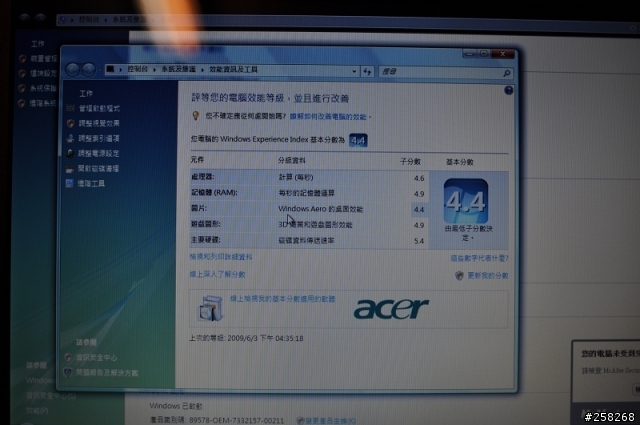This screenshot has width=640, height=425.
Task: Click the large 4.4 base score badge
Action: (466, 201)
